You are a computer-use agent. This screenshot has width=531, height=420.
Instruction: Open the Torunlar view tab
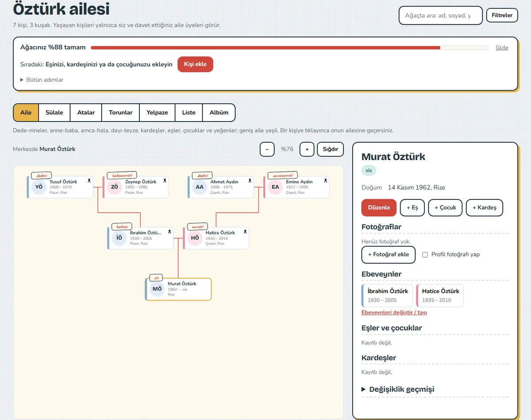click(121, 112)
